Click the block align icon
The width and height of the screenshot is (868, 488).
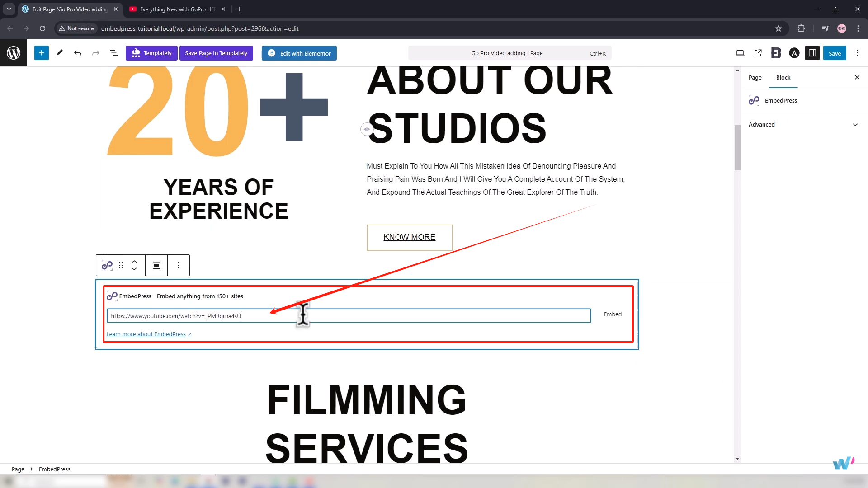(156, 265)
